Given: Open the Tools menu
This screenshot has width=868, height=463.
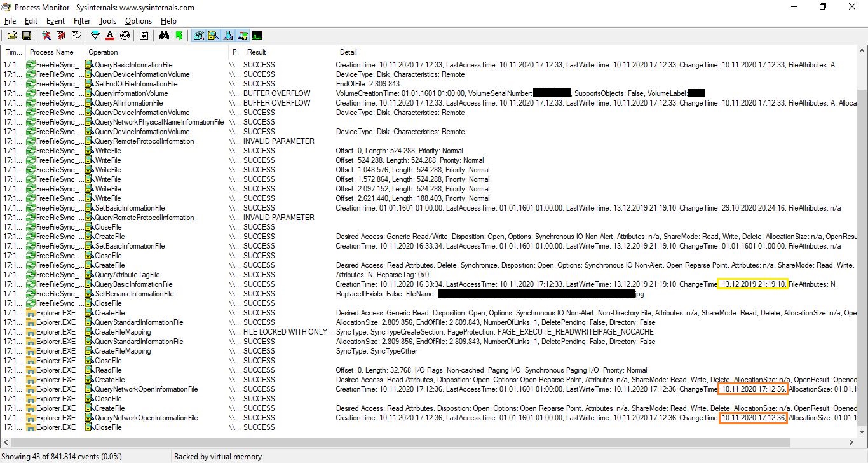Looking at the screenshot, I should (108, 21).
